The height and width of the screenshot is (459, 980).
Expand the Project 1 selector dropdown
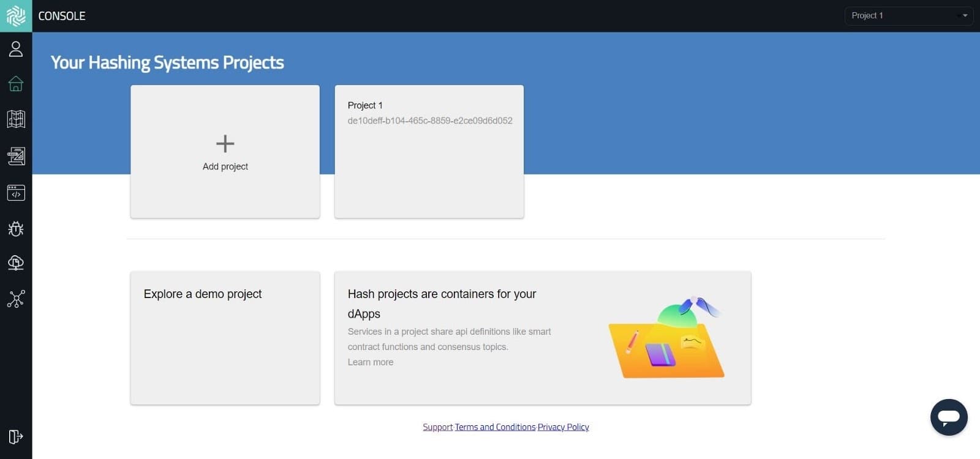tap(908, 16)
